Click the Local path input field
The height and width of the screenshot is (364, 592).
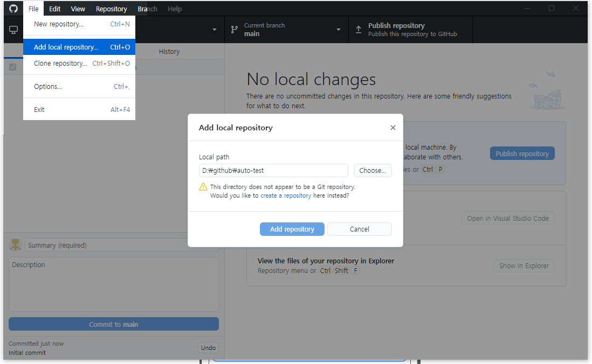pos(273,171)
